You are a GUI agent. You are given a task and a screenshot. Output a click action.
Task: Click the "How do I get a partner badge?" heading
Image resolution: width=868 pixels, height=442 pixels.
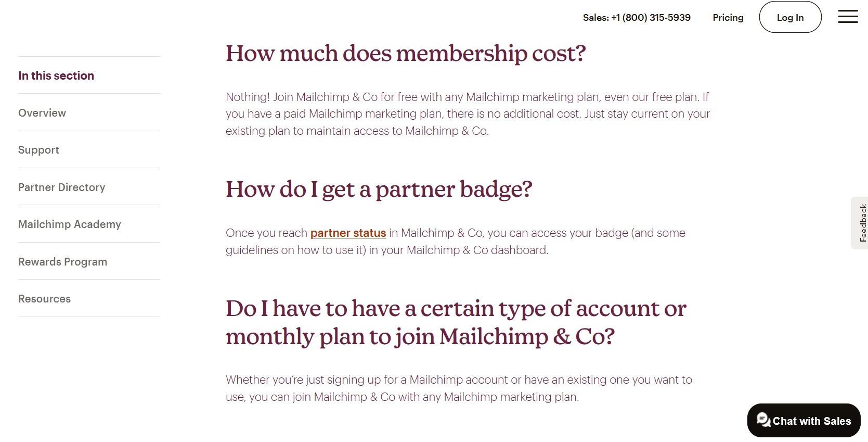(x=379, y=190)
